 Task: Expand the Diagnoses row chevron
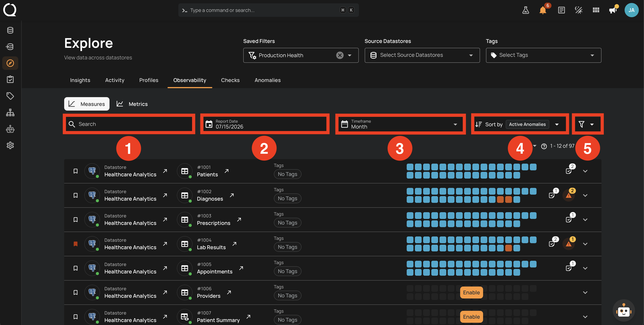585,195
